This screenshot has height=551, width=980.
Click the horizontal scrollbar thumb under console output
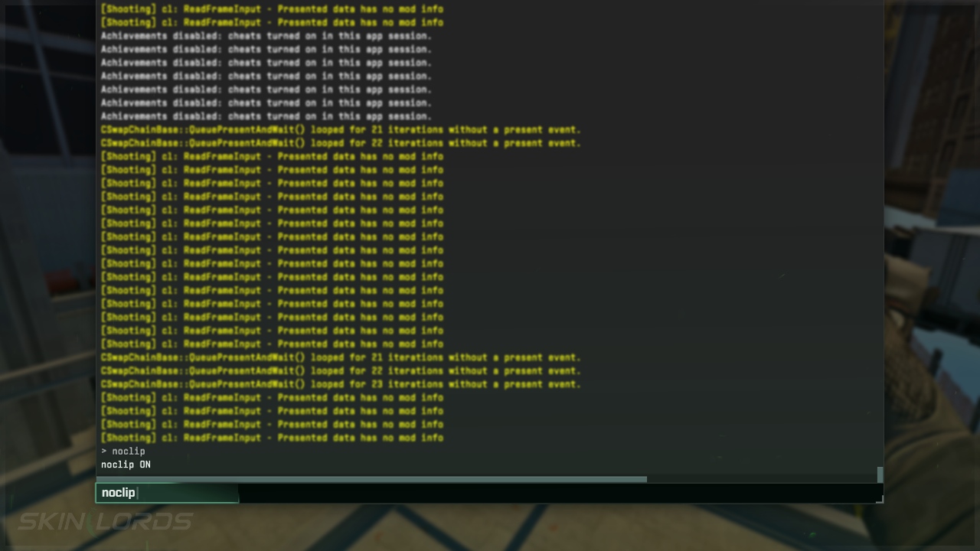371,480
